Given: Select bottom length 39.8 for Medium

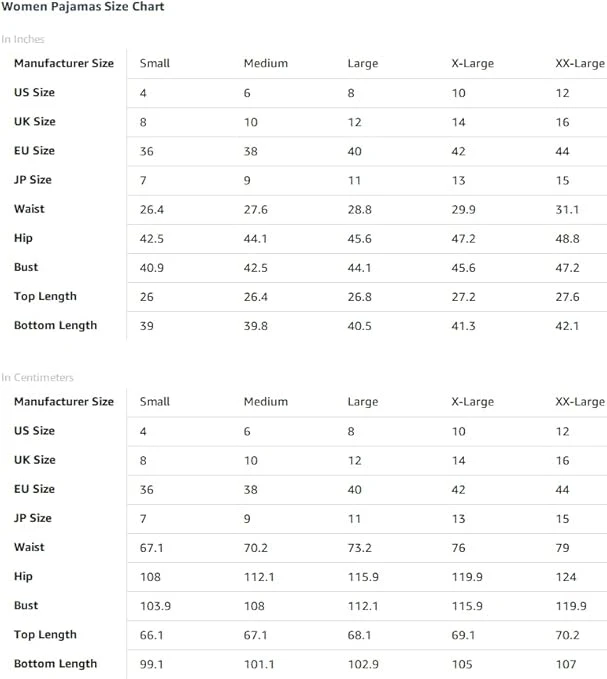Looking at the screenshot, I should click(256, 325).
